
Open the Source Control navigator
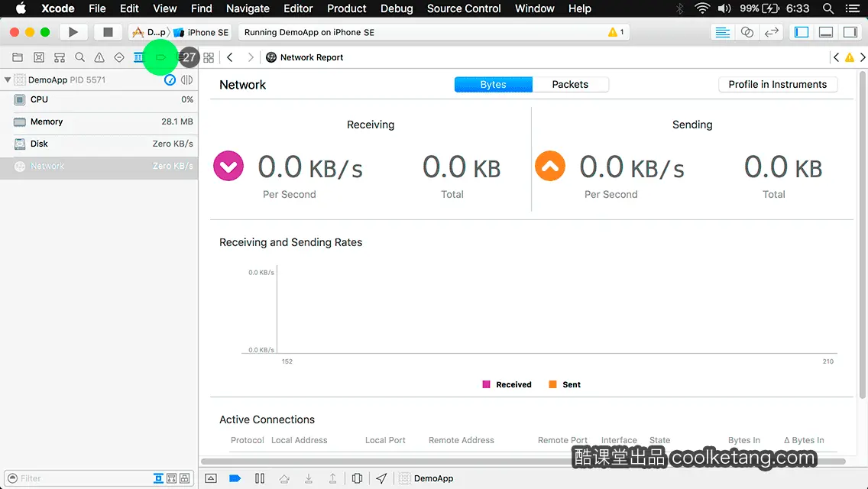pos(39,57)
